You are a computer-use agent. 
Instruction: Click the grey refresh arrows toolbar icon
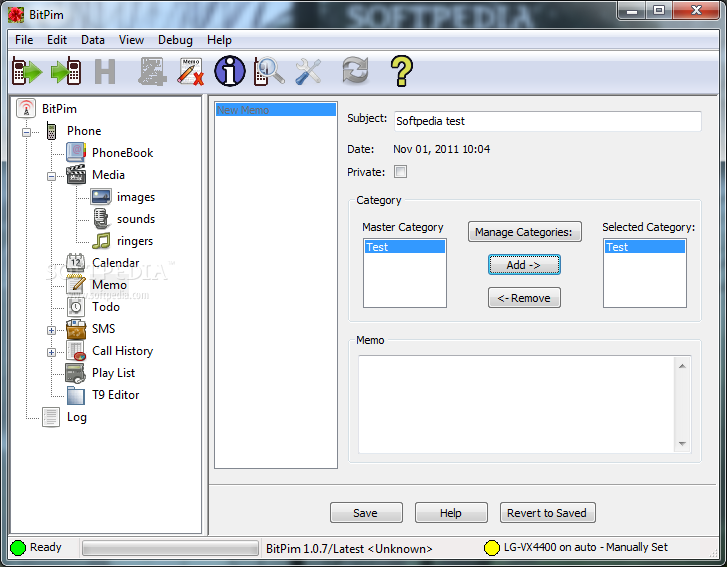coord(355,70)
